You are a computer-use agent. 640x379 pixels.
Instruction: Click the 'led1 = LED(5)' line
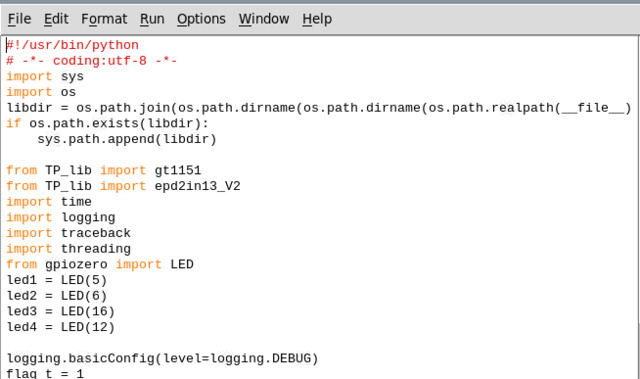57,280
